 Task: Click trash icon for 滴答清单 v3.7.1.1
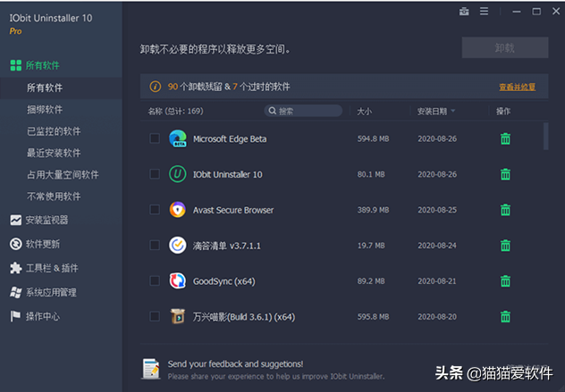pos(505,246)
